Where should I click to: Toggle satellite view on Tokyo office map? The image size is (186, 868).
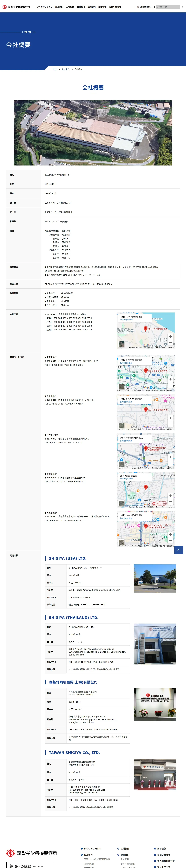coord(122,387)
